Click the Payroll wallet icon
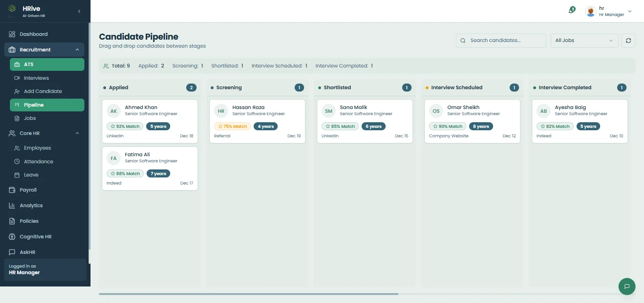Image resolution: width=644 pixels, height=303 pixels. [x=12, y=190]
